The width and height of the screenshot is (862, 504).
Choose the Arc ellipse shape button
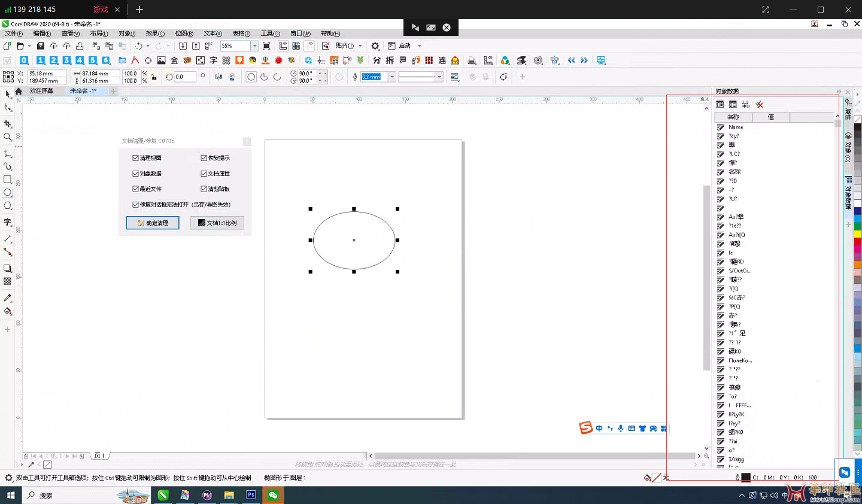[277, 77]
